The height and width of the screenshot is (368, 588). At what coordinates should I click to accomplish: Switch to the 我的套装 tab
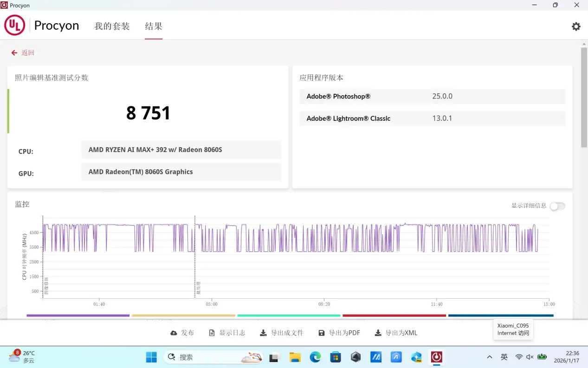(112, 26)
